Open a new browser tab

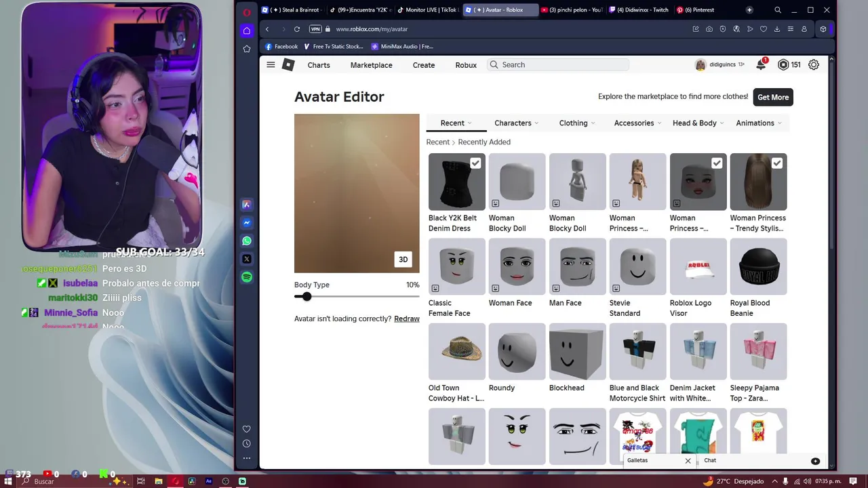click(x=749, y=10)
